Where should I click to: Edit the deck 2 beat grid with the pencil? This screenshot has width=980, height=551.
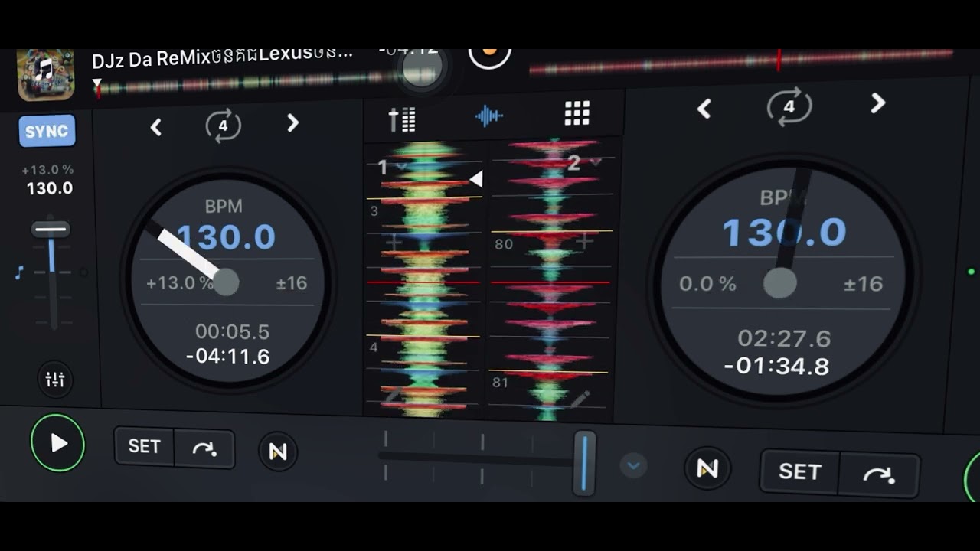pos(580,398)
